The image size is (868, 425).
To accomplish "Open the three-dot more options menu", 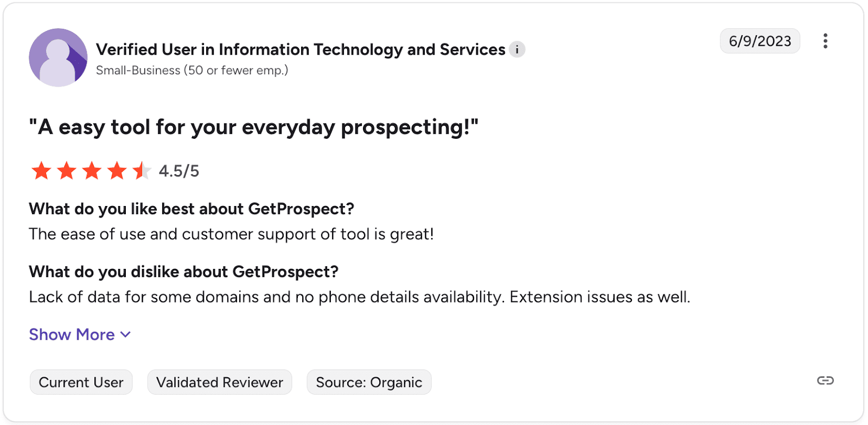I will tap(825, 41).
